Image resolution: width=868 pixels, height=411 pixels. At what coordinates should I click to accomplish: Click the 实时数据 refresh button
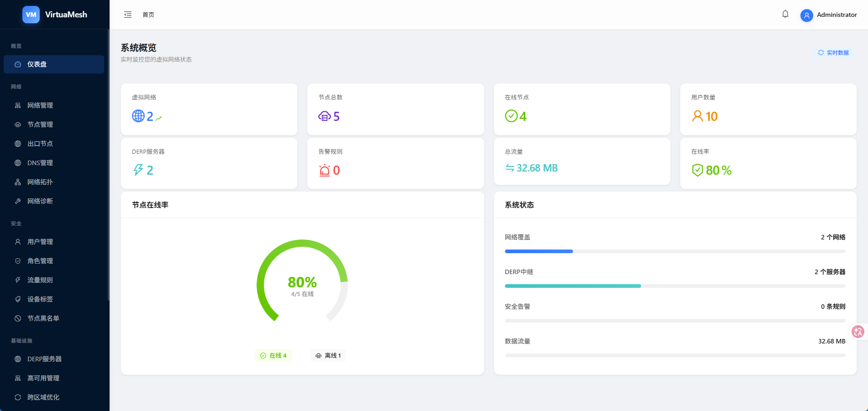(x=834, y=53)
